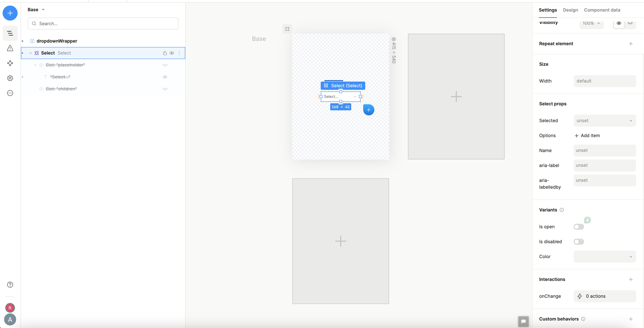Open the three-dot menu on Select layer
This screenshot has width=644, height=328.
pos(179,53)
